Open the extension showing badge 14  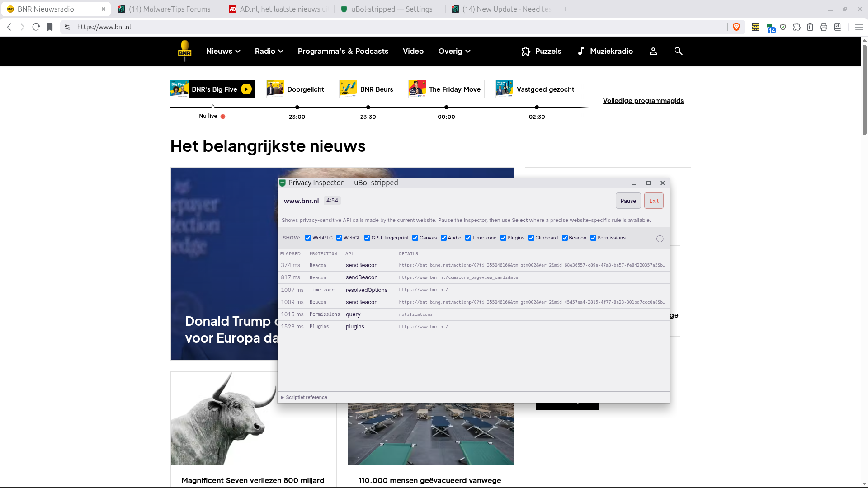pos(770,28)
